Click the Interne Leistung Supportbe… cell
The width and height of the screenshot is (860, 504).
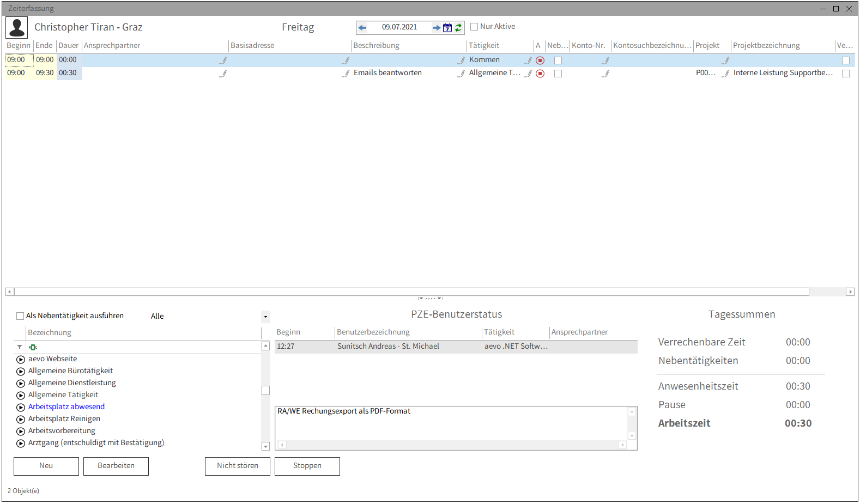[783, 73]
